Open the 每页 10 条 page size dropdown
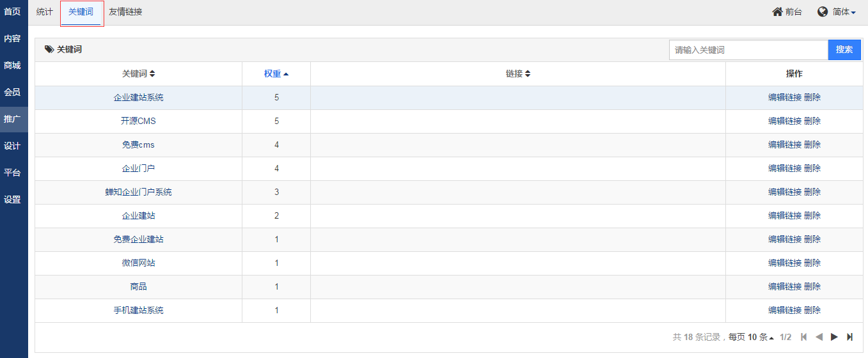This screenshot has width=868, height=358. click(751, 337)
